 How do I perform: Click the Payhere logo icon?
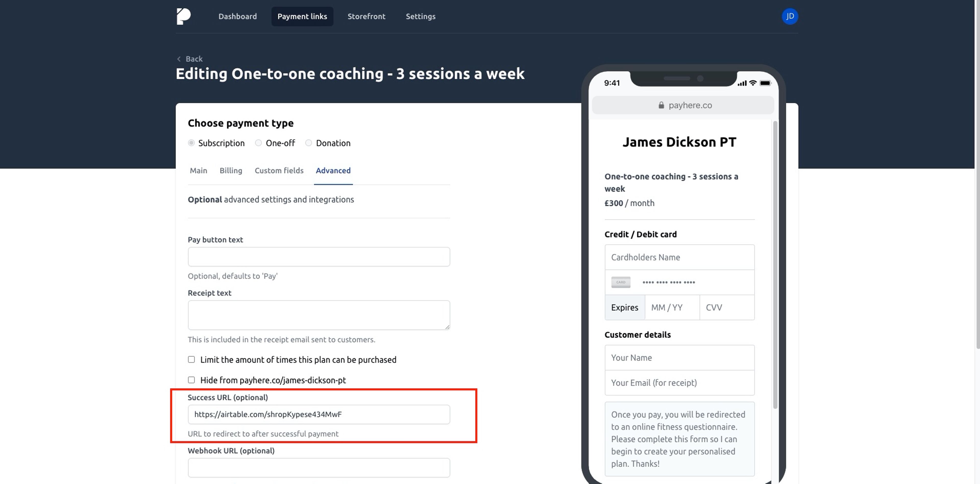pyautogui.click(x=184, y=16)
